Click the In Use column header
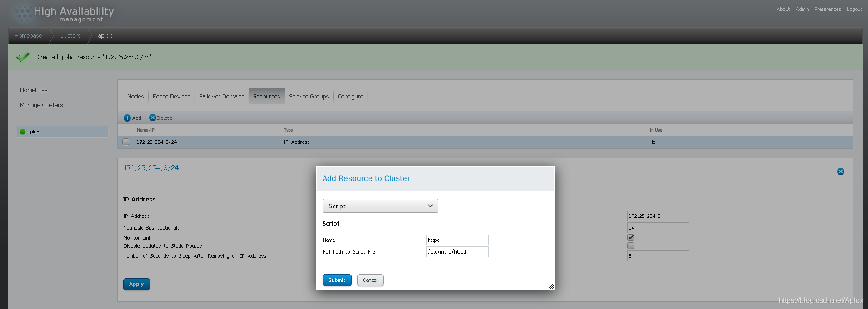Viewport: 868px width, 309px height. click(656, 130)
